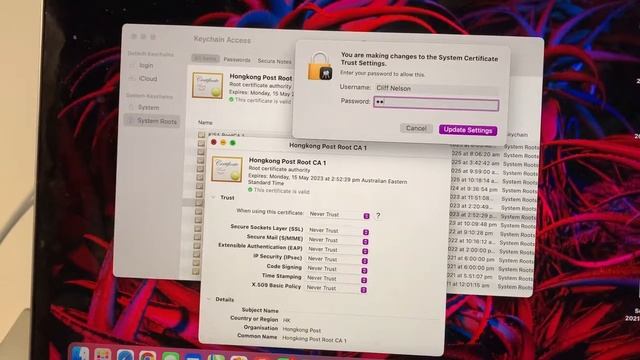
Task: Collapse the Trust section disclosure triangle
Action: 213,197
